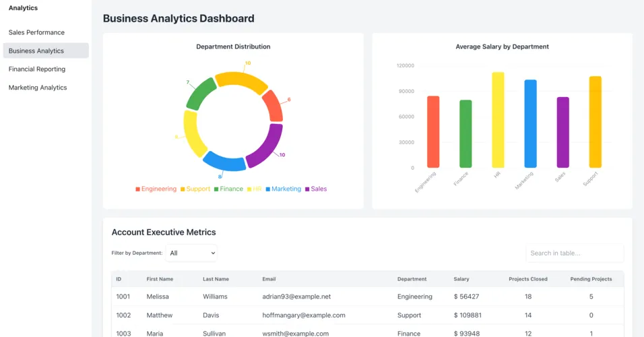Sort table by ID column header
This screenshot has width=644, height=337.
[119, 279]
